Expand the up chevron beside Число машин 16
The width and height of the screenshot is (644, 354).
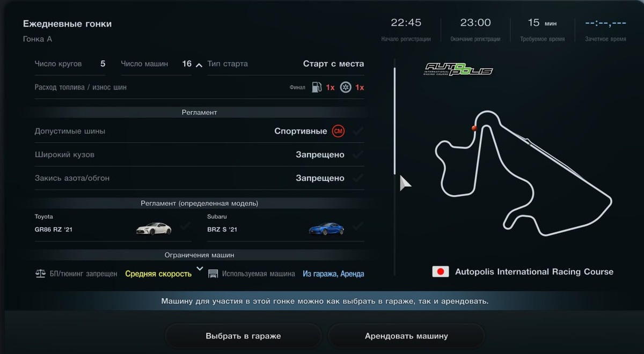(199, 65)
